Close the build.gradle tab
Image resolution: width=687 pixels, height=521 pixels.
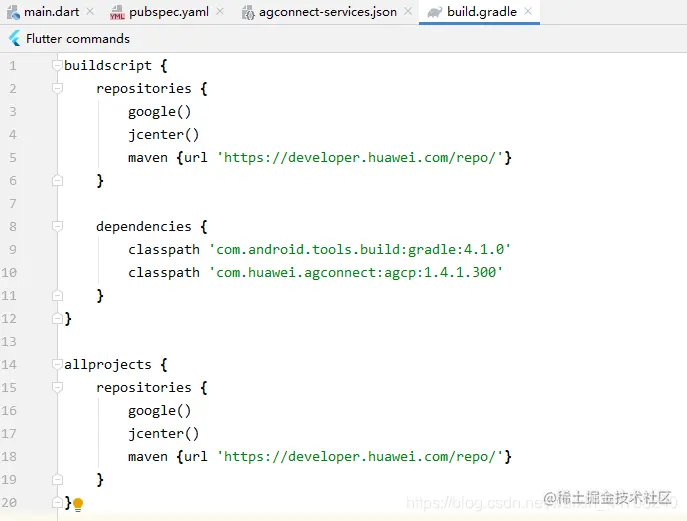tap(528, 11)
